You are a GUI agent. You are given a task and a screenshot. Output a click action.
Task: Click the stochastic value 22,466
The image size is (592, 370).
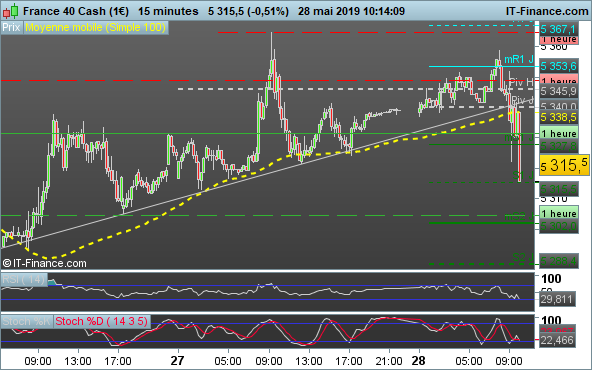point(557,341)
